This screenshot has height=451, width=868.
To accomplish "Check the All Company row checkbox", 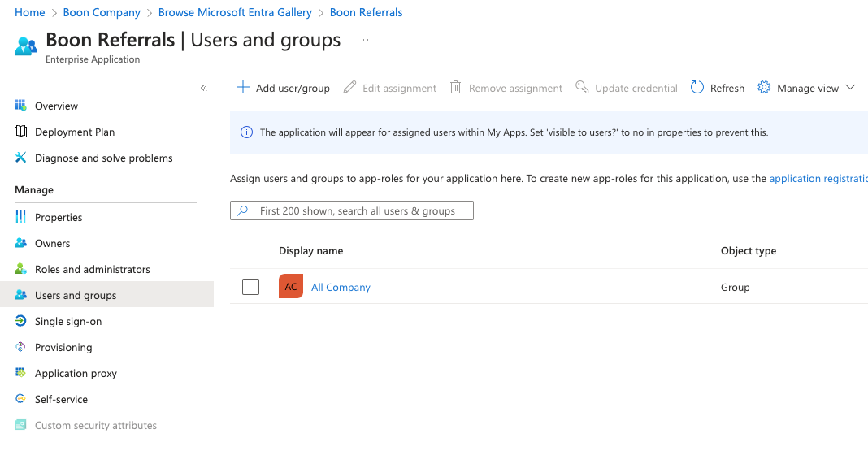I will pos(251,287).
